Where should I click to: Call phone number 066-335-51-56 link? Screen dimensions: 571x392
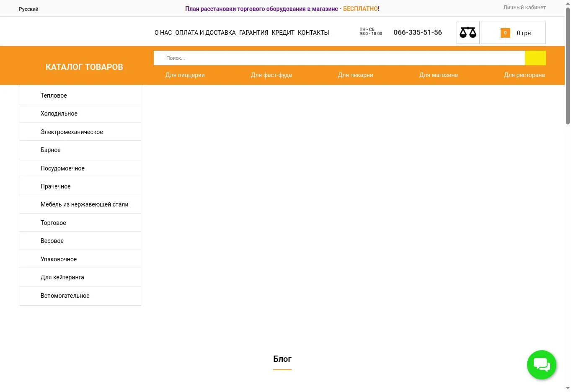(x=418, y=32)
